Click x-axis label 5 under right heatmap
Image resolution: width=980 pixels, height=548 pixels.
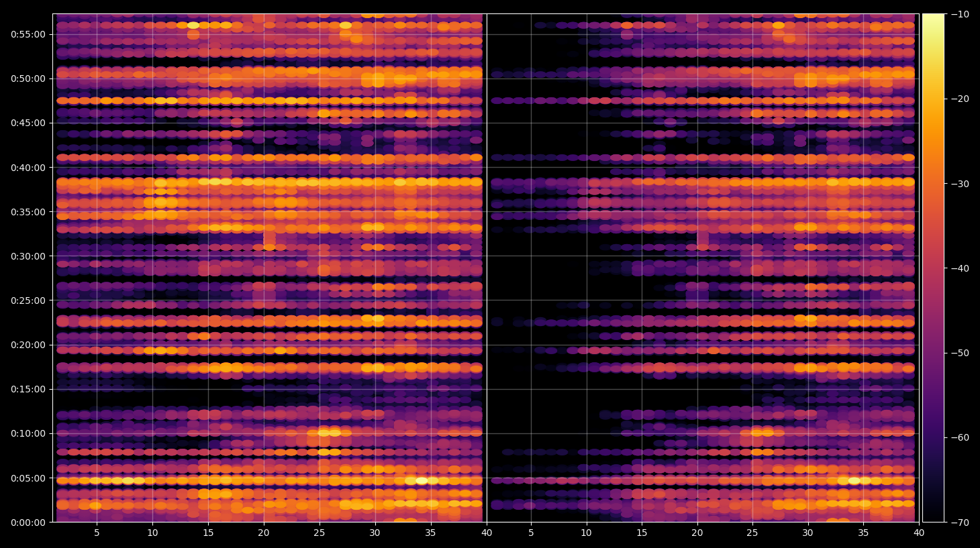tap(531, 533)
